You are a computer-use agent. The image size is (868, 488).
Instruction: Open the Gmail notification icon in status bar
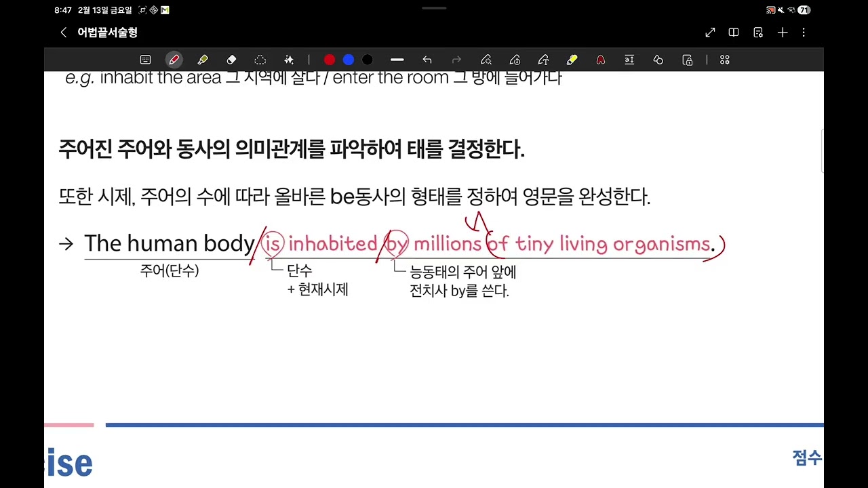click(x=165, y=10)
